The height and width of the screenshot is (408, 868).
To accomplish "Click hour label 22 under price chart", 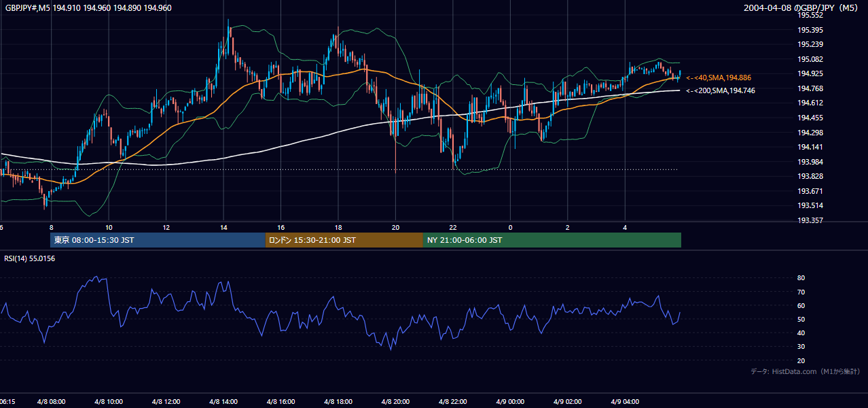I will 453,228.
